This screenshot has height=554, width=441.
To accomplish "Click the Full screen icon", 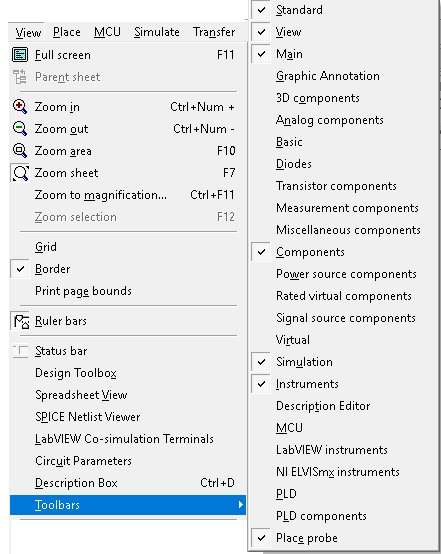I will point(20,55).
